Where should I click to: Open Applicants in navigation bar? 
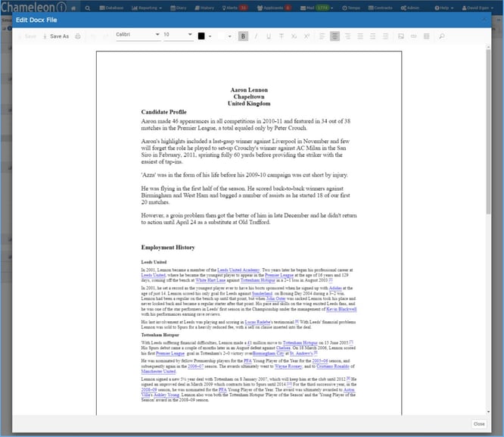273,8
